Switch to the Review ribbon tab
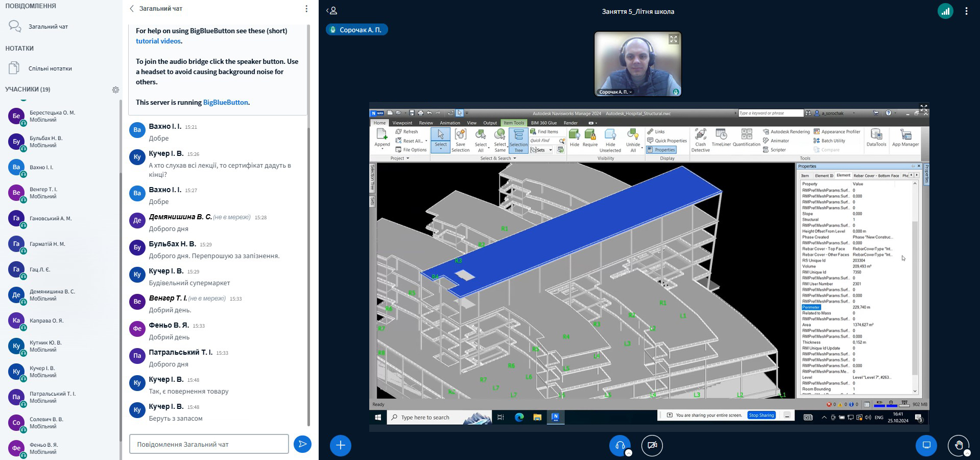 (x=426, y=123)
